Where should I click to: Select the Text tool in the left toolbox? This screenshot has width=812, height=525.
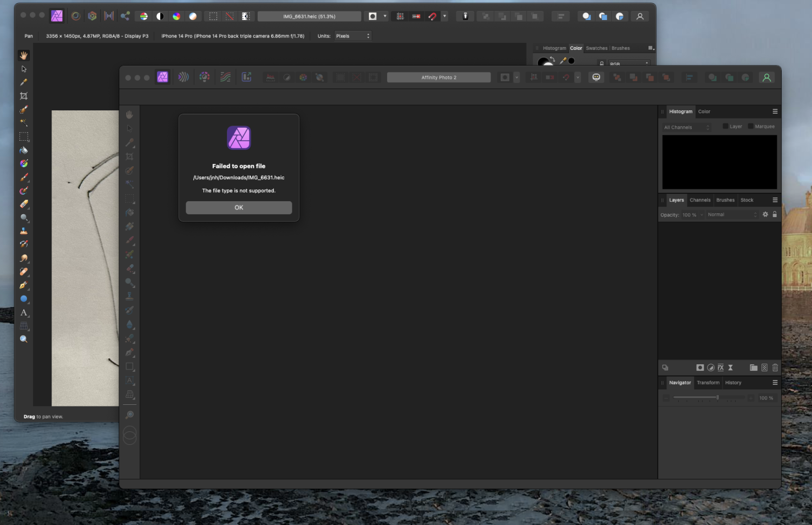[x=24, y=312]
